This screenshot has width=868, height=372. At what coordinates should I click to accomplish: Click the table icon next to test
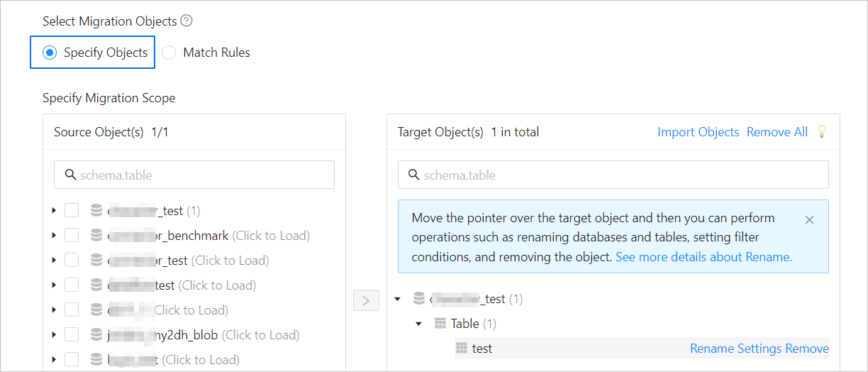click(462, 349)
